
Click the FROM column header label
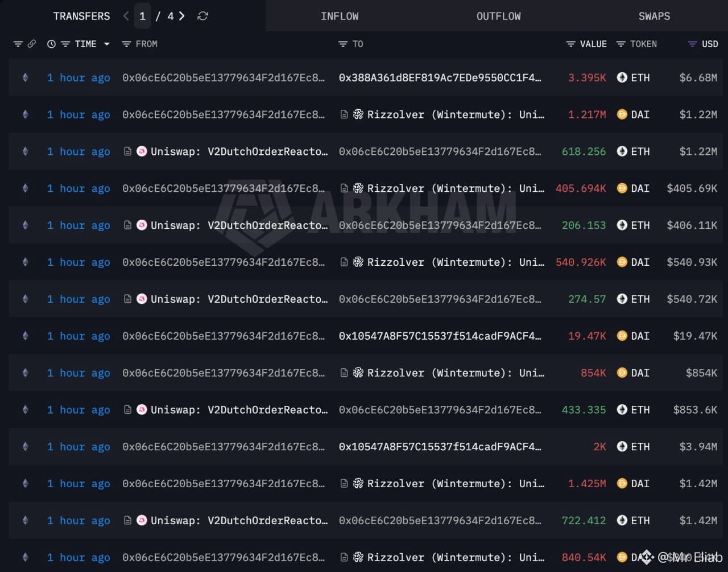[146, 44]
